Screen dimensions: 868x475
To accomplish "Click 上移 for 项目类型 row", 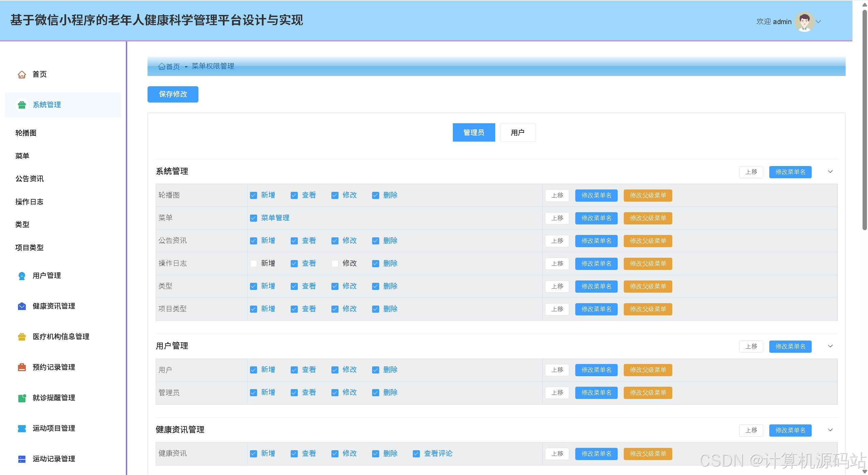I will click(557, 309).
